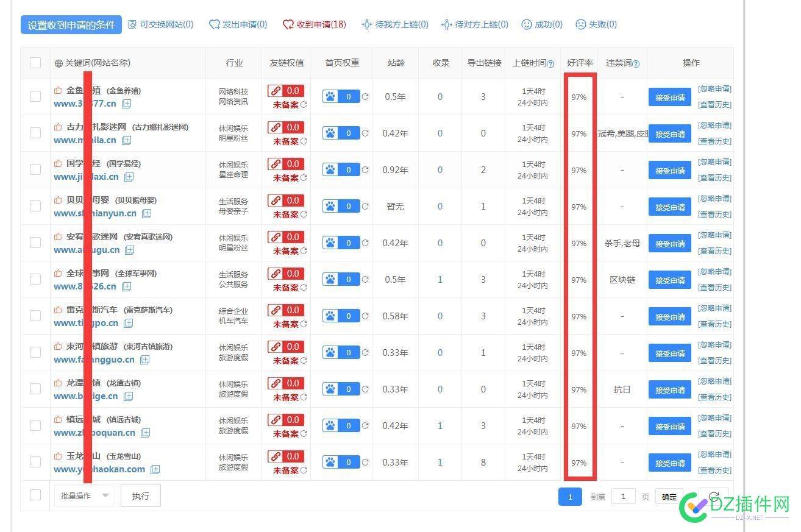Click the thumbs-up icon beside 龙潭古镇
Image resolution: width=801 pixels, height=532 pixels.
tap(58, 383)
